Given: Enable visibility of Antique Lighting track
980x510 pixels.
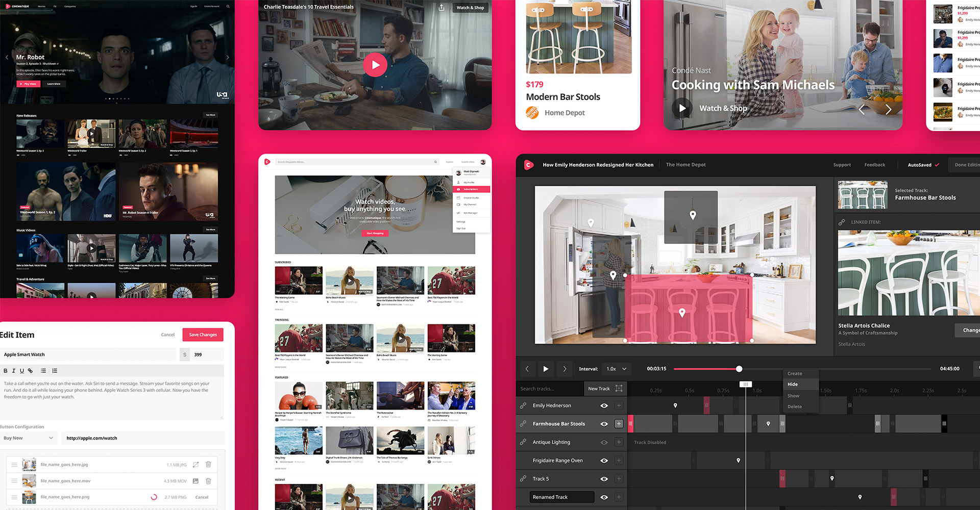Looking at the screenshot, I should tap(604, 442).
